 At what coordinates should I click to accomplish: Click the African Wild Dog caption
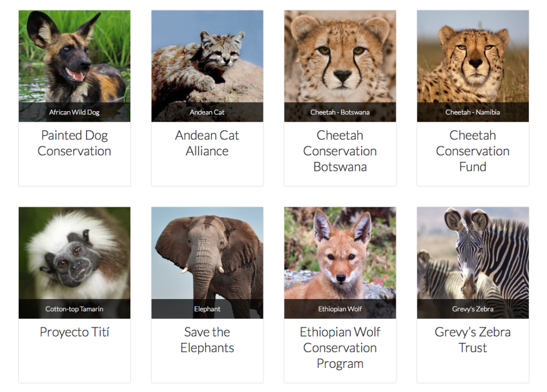tap(74, 112)
